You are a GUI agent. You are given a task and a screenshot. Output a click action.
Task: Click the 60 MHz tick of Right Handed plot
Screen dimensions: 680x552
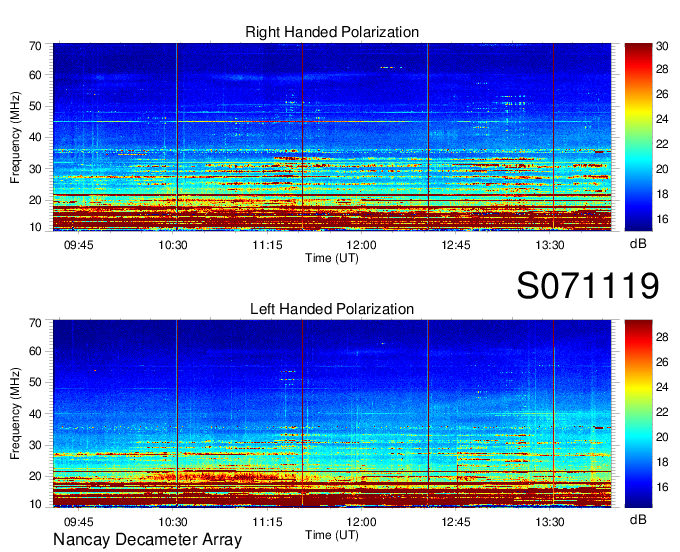click(35, 75)
